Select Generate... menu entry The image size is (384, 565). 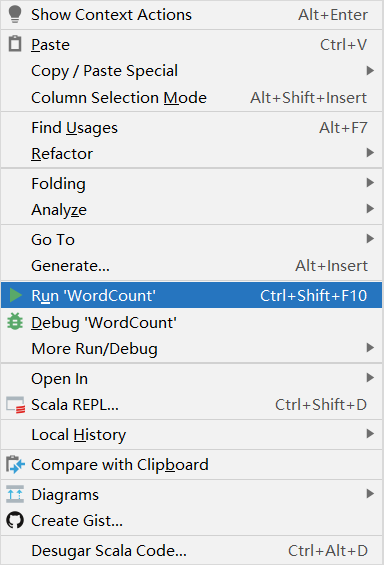[x=192, y=266]
